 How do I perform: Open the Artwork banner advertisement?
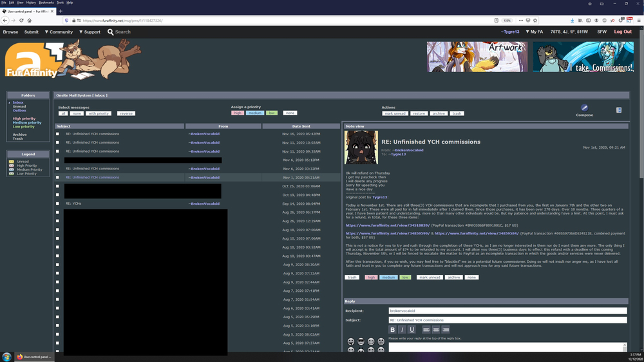click(477, 57)
